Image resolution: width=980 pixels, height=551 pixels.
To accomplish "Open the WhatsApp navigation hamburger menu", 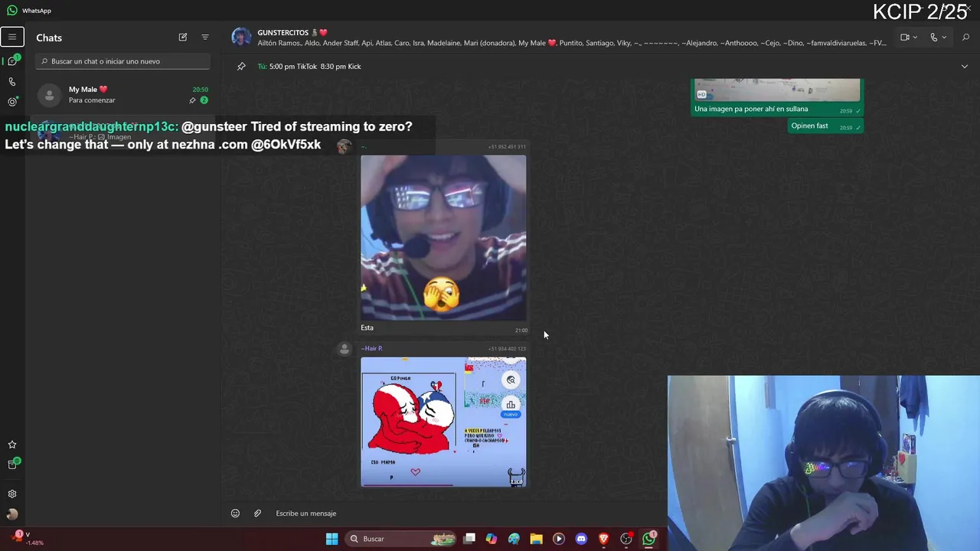I will pos(12,37).
